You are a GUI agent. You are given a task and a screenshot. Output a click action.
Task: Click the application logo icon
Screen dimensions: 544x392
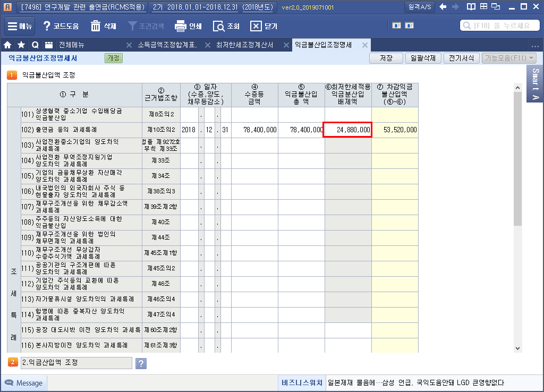pos(7,6)
